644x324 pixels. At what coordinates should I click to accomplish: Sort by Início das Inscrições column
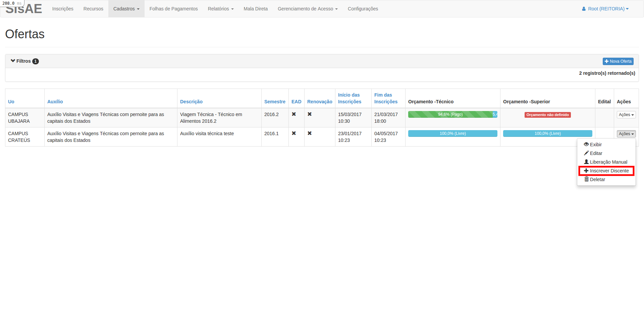(350, 98)
